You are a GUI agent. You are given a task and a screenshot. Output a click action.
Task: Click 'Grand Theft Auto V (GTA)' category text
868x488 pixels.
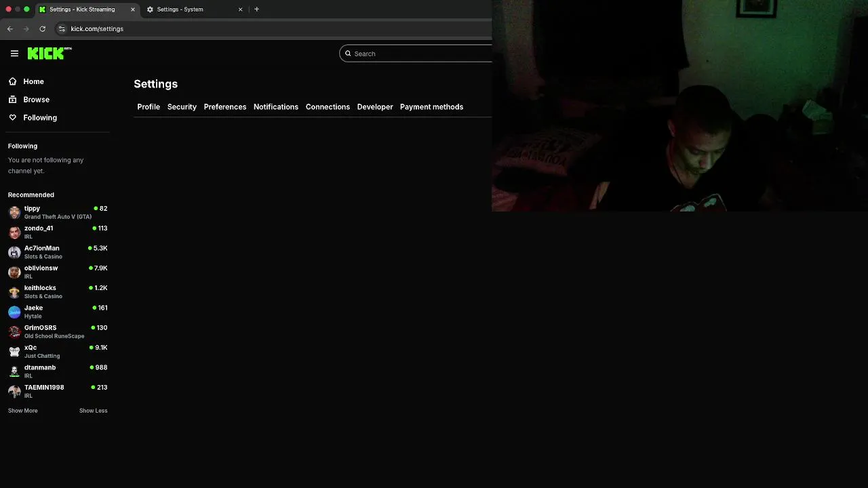(58, 217)
